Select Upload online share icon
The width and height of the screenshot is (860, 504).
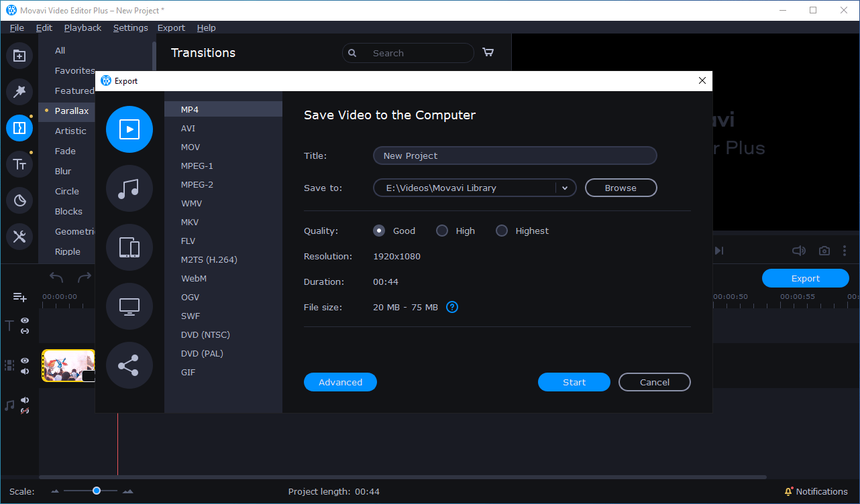click(x=129, y=365)
